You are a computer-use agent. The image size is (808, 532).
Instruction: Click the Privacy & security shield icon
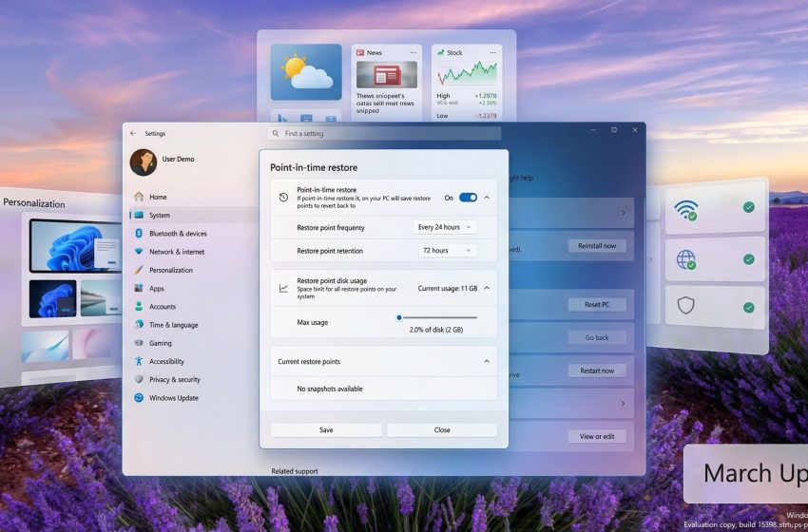click(139, 379)
